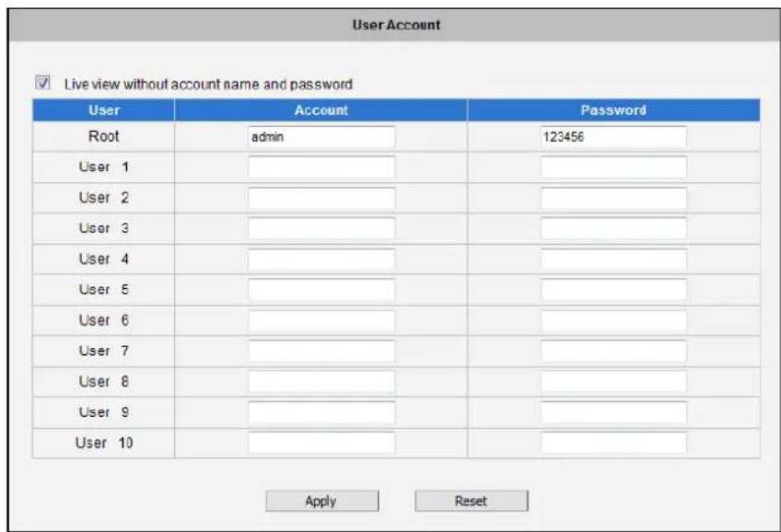Click the User 7 row label
This screenshot has height=532, width=781.
pyautogui.click(x=103, y=351)
